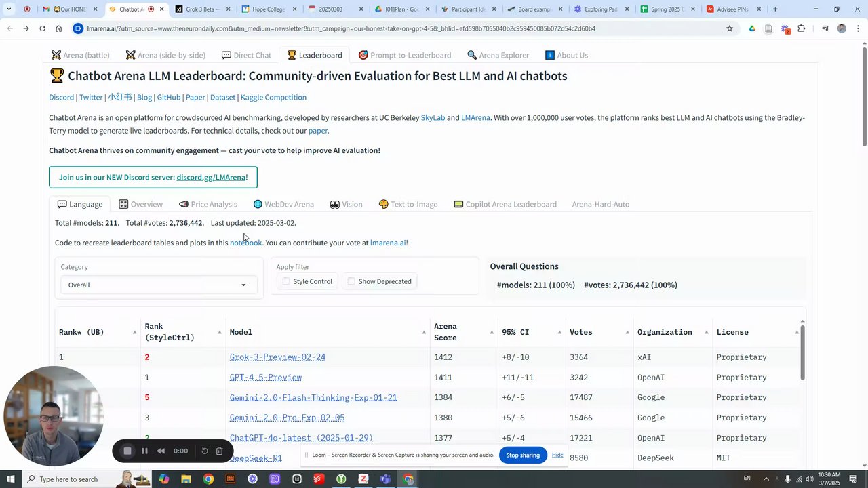
Task: Switch to the Price Analysis tab
Action: click(208, 204)
